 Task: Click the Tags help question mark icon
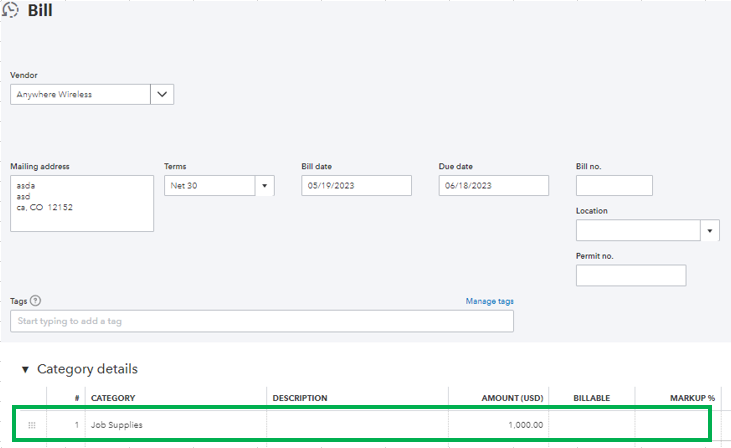coord(35,301)
